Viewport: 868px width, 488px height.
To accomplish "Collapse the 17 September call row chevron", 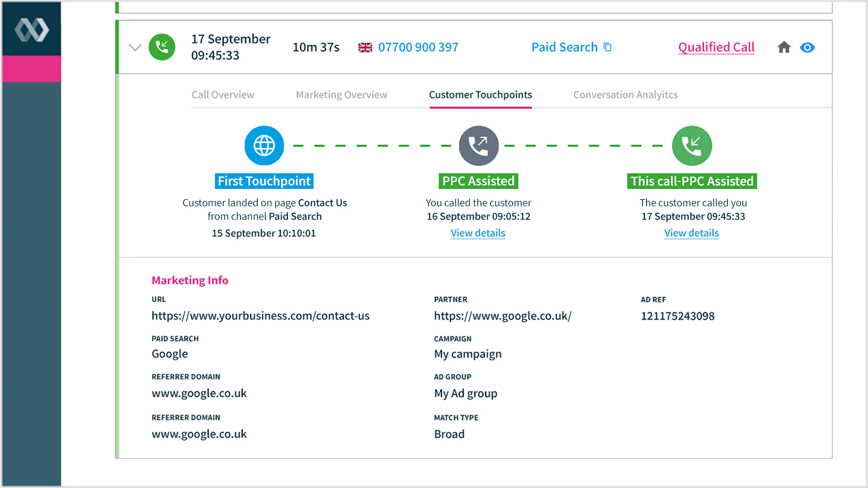I will coord(135,47).
